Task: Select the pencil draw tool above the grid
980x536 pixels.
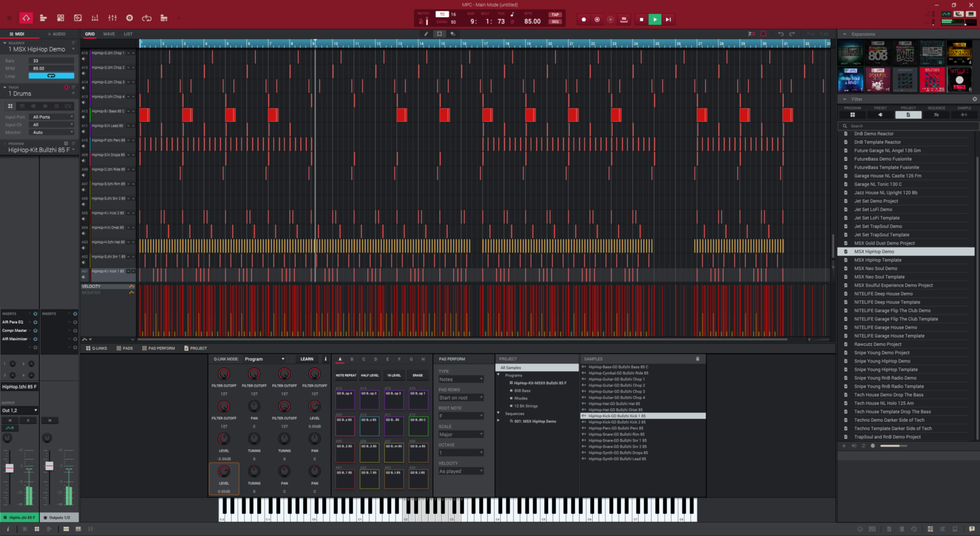Action: click(426, 34)
